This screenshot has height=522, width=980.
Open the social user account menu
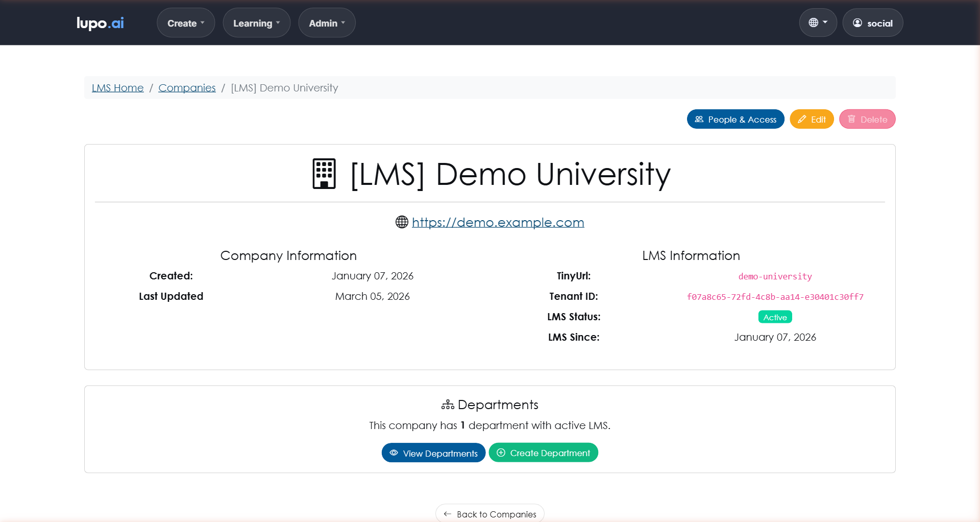click(873, 23)
